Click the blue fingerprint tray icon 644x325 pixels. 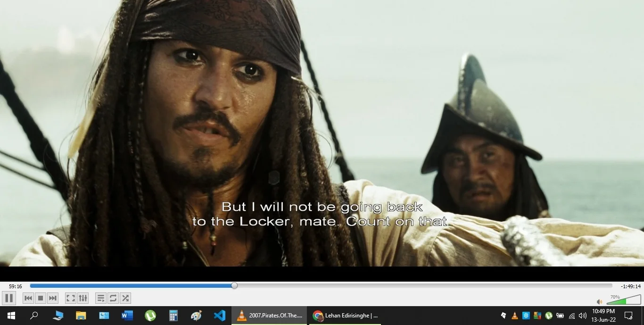point(526,316)
